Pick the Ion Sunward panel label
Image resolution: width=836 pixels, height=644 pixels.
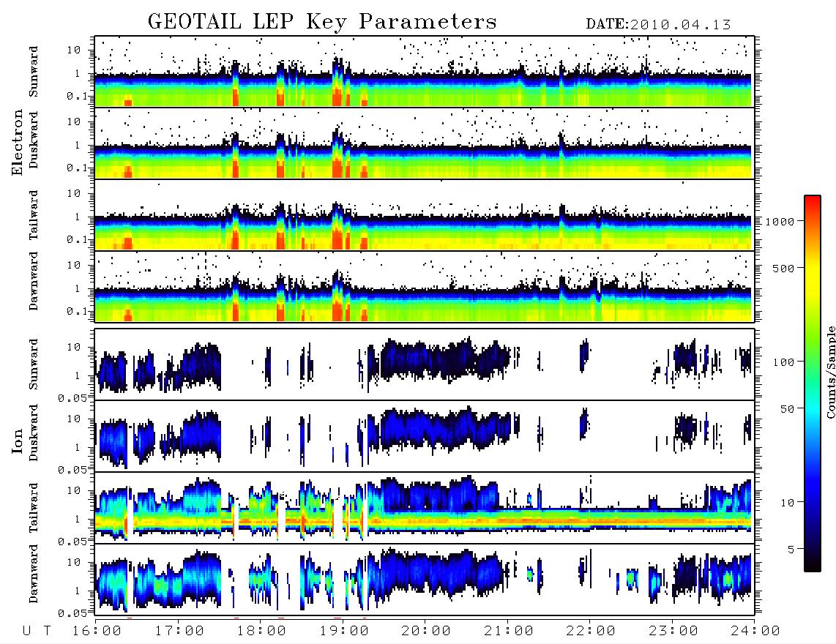click(34, 364)
